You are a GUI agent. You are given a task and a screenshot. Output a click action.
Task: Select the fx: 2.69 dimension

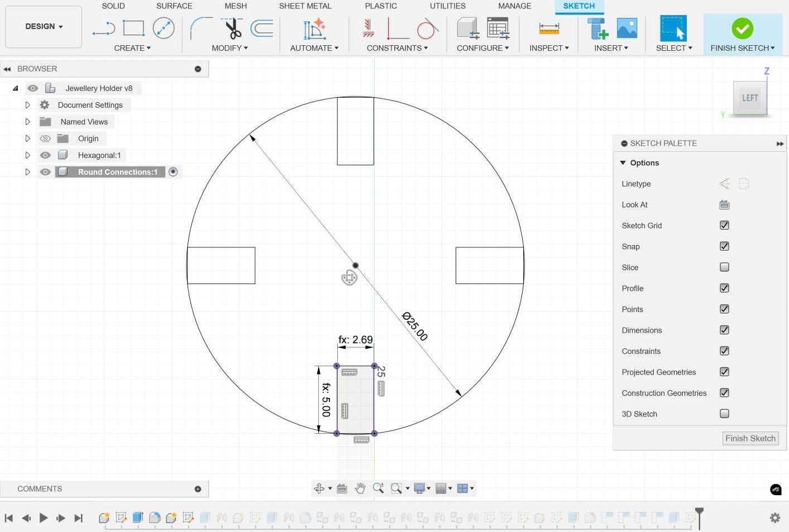tap(356, 339)
